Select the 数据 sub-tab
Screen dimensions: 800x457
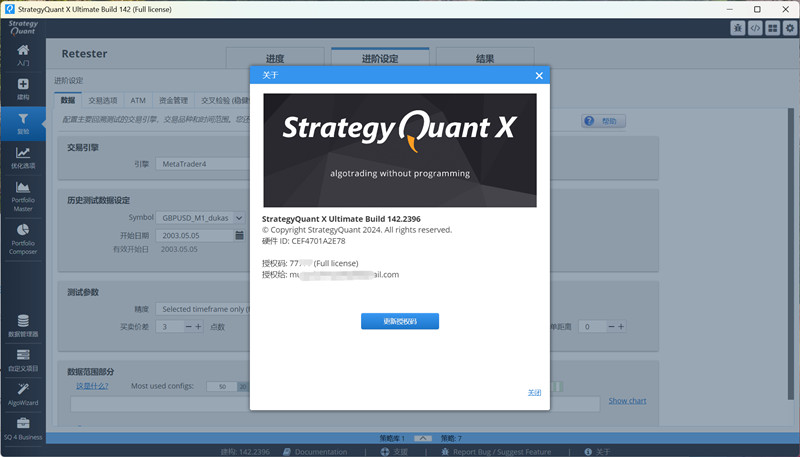[68, 100]
